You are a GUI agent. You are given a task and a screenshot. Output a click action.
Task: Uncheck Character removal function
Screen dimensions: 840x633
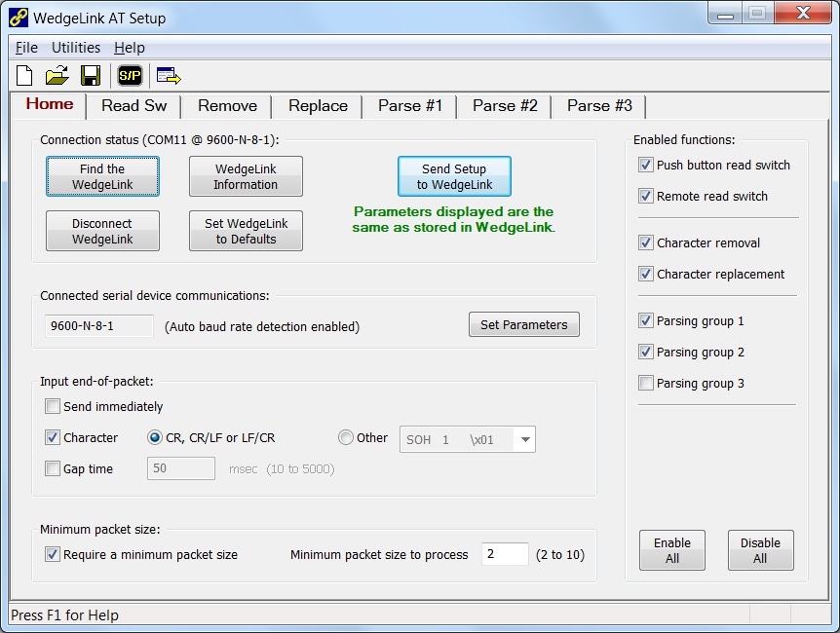pyautogui.click(x=645, y=242)
